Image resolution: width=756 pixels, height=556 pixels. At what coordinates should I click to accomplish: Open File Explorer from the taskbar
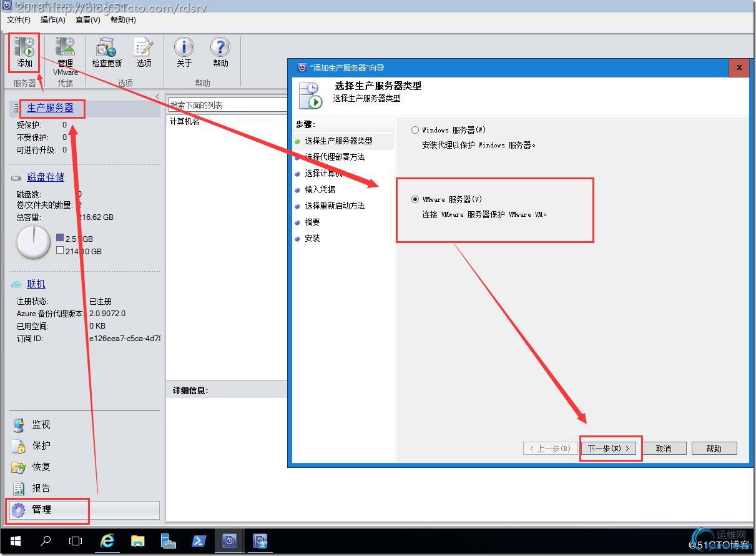click(x=138, y=541)
